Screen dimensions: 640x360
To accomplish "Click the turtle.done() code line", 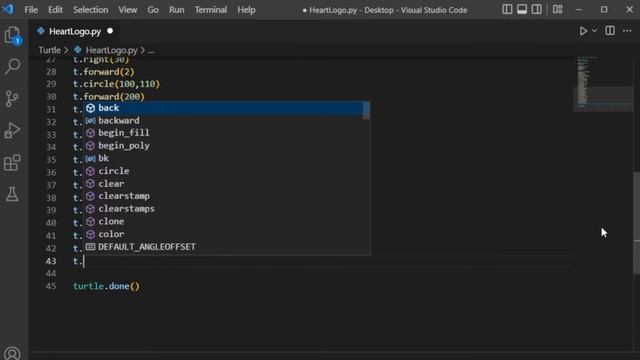I will [x=106, y=286].
